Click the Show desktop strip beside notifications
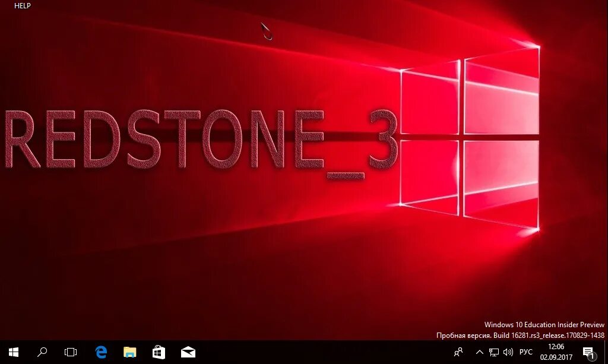The height and width of the screenshot is (364, 608). coord(606,352)
